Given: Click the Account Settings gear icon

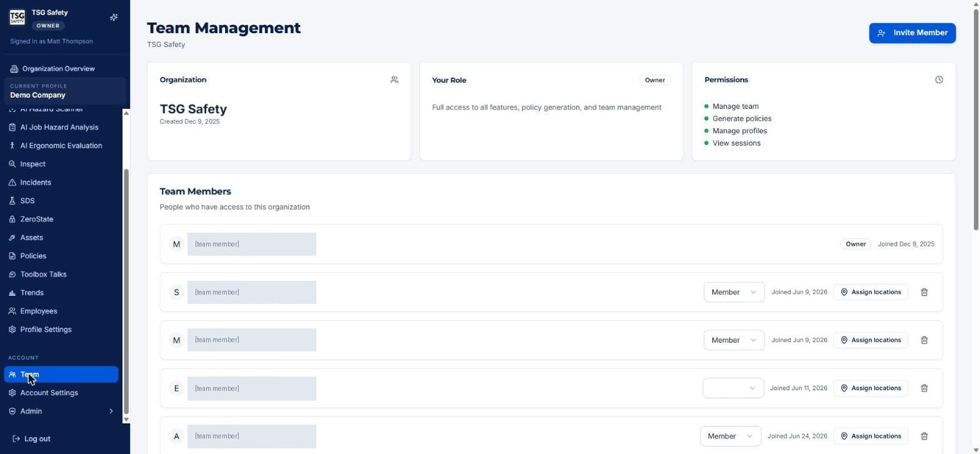Looking at the screenshot, I should (12, 393).
